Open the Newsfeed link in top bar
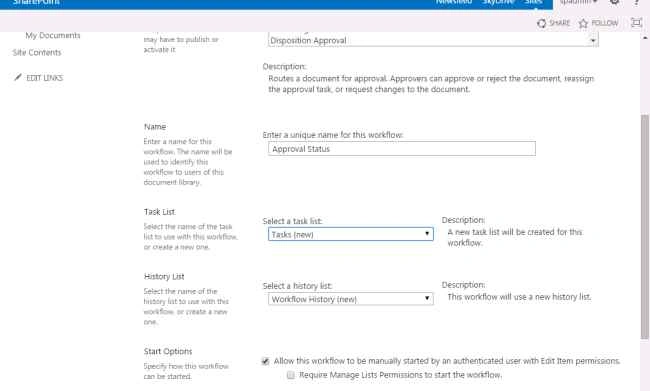The height and width of the screenshot is (391, 650). click(454, 2)
